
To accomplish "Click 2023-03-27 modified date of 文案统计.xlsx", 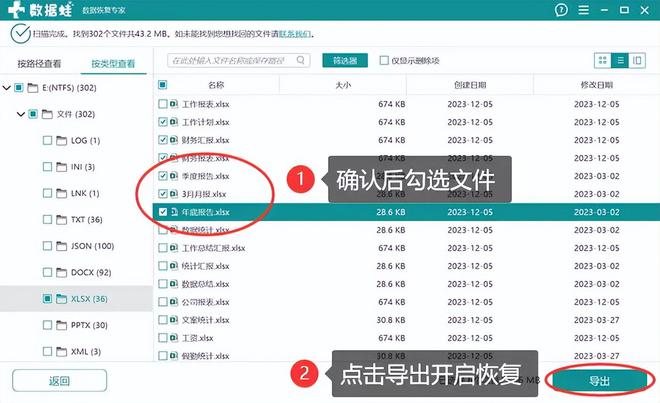I will (596, 320).
